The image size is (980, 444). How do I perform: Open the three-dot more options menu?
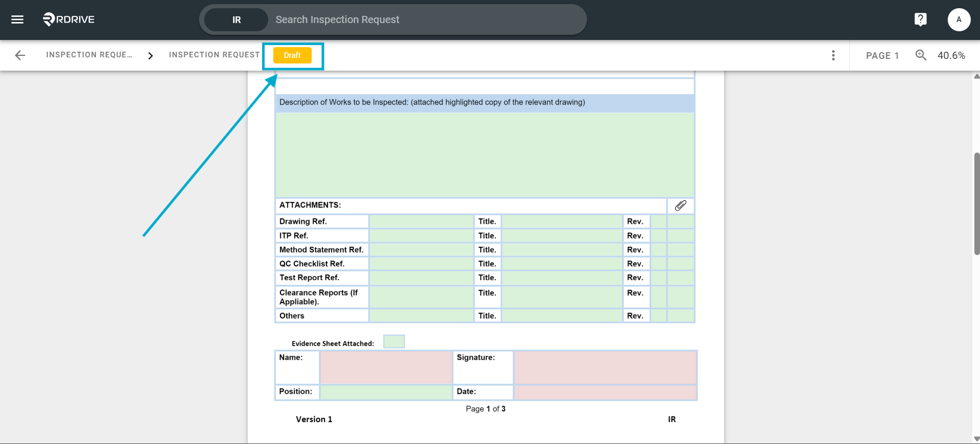833,55
